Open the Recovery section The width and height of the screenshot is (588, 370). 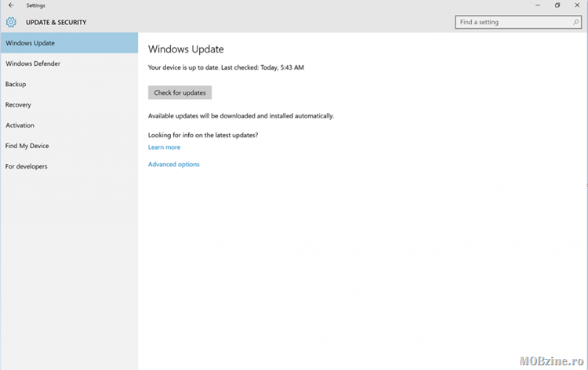(69, 104)
